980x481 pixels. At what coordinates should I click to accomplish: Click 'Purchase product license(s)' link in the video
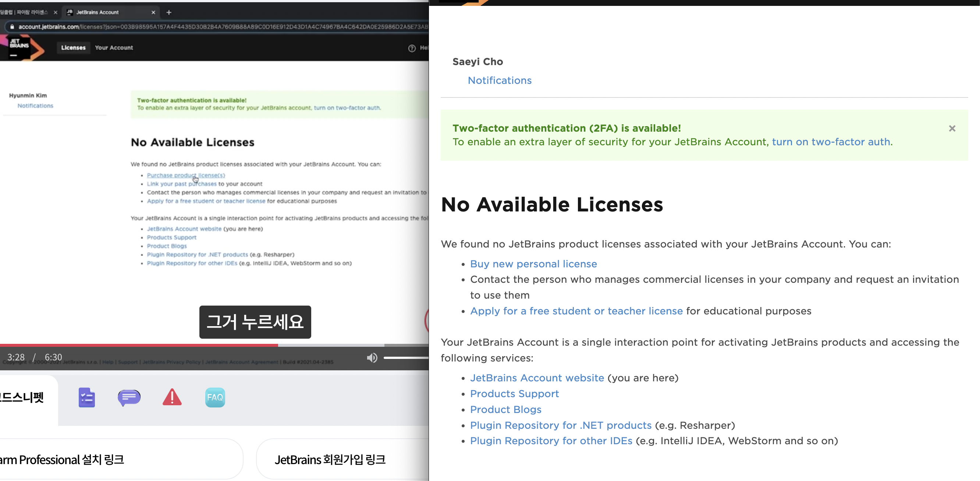pyautogui.click(x=186, y=175)
